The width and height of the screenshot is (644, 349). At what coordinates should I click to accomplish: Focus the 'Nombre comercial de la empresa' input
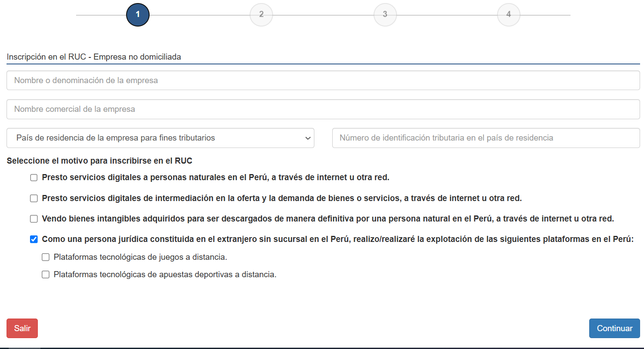(x=323, y=109)
